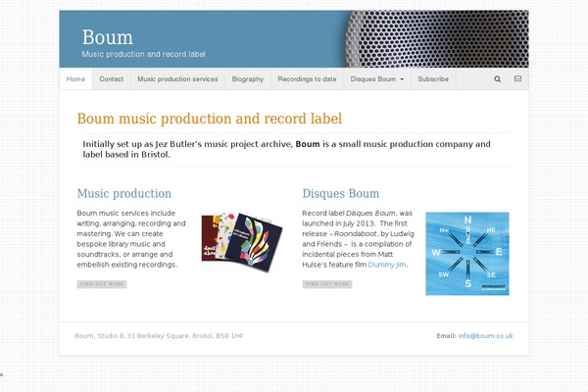The height and width of the screenshot is (392, 588).
Task: Open the search icon in navigation bar
Action: tap(497, 79)
